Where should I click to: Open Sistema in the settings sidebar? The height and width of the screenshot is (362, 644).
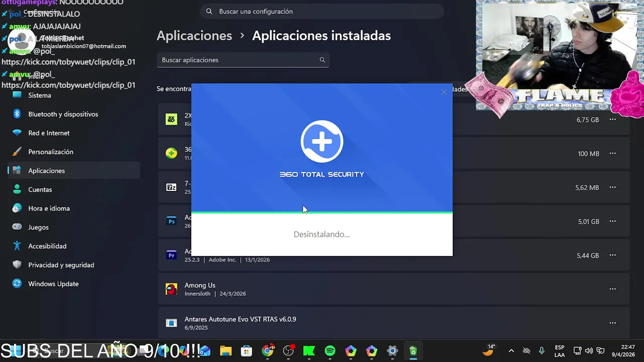[x=73, y=95]
